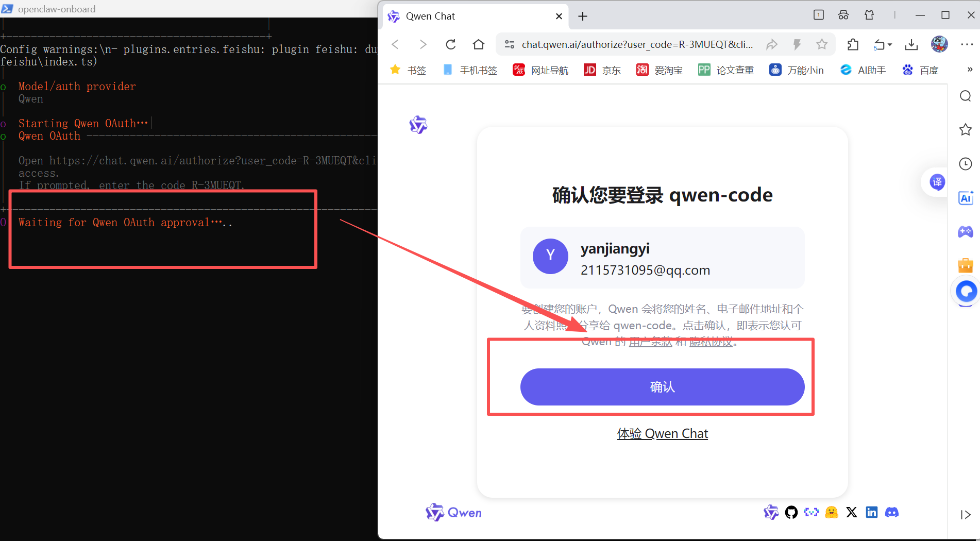Share this page from address bar

click(x=771, y=45)
